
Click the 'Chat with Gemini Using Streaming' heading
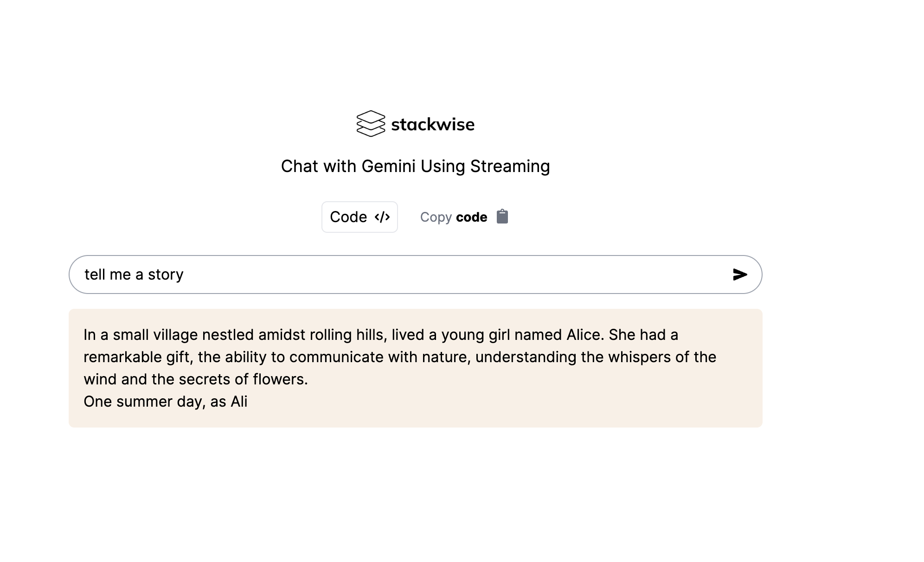(416, 166)
